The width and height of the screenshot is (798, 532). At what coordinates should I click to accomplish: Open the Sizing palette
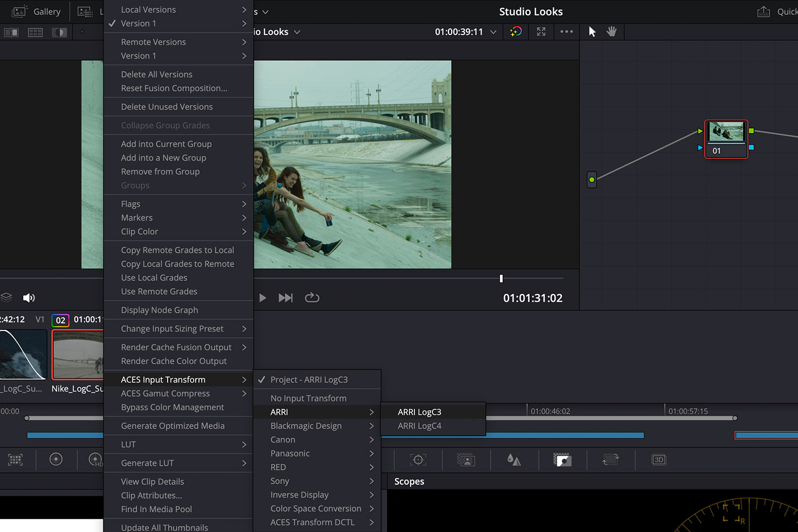coord(610,460)
